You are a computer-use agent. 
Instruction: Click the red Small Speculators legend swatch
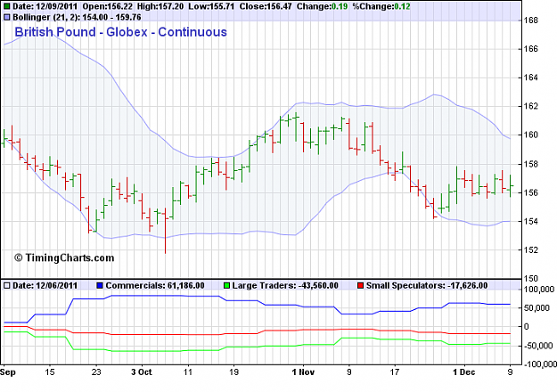tap(360, 285)
